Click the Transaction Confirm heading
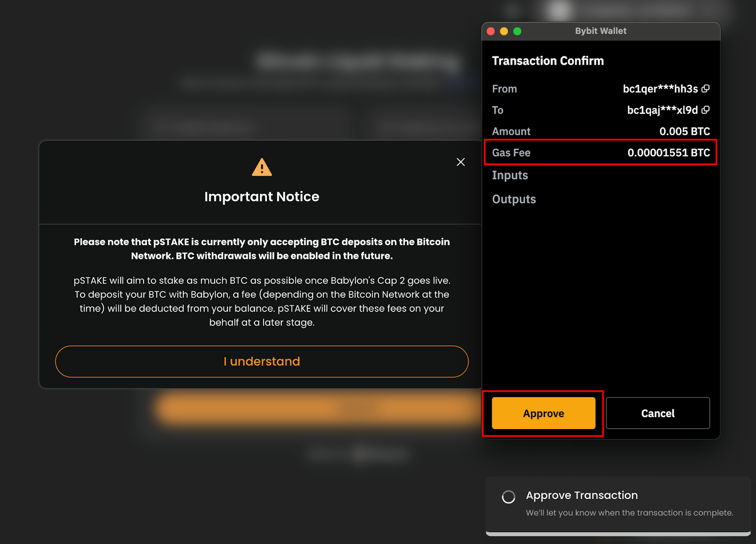Viewport: 756px width, 544px height. click(x=548, y=61)
